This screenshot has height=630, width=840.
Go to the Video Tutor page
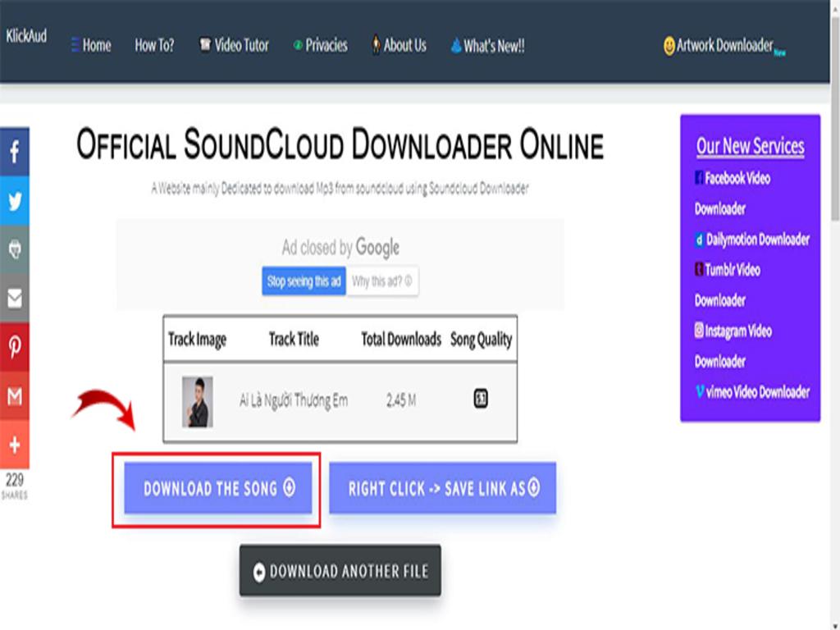(234, 46)
